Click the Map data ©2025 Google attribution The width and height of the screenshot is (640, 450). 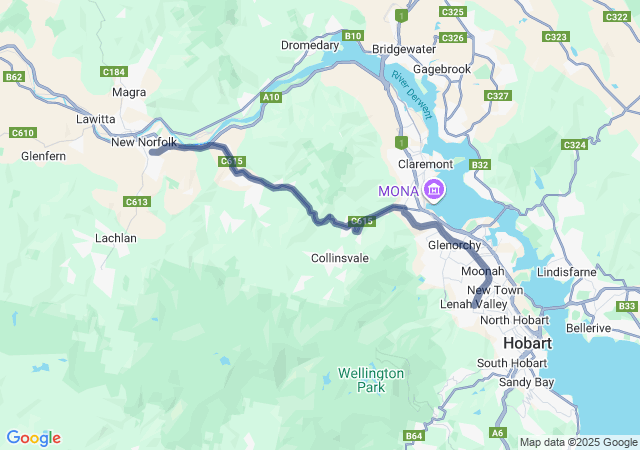coord(578,442)
